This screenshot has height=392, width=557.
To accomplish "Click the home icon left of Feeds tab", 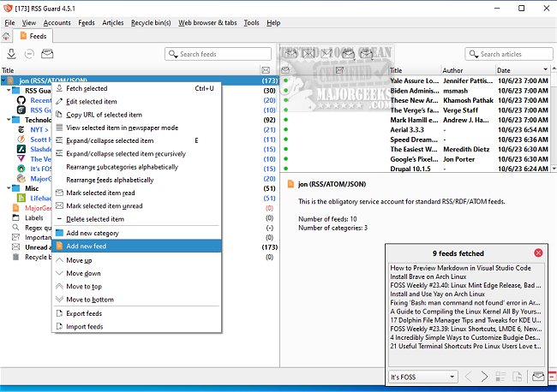I will (7, 37).
